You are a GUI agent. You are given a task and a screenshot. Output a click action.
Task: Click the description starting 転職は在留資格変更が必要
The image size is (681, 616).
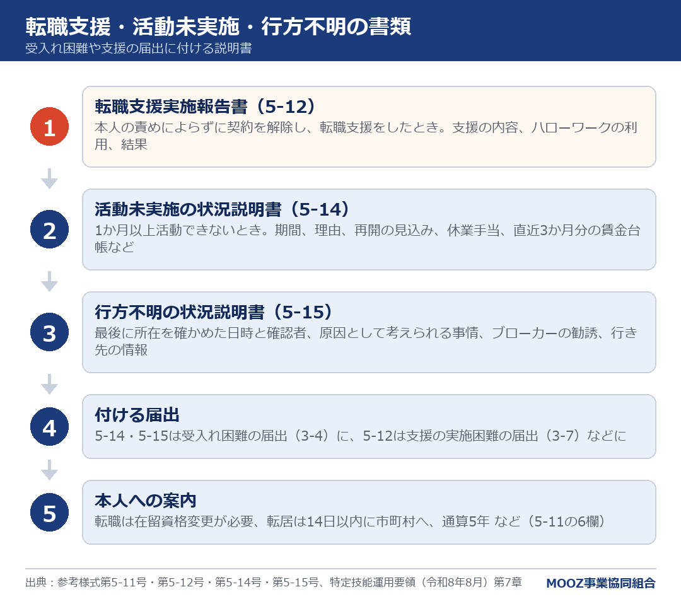tap(350, 521)
